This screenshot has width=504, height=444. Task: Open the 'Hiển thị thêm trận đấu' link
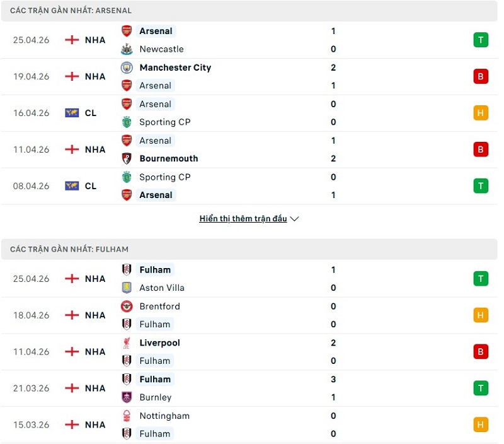click(243, 218)
